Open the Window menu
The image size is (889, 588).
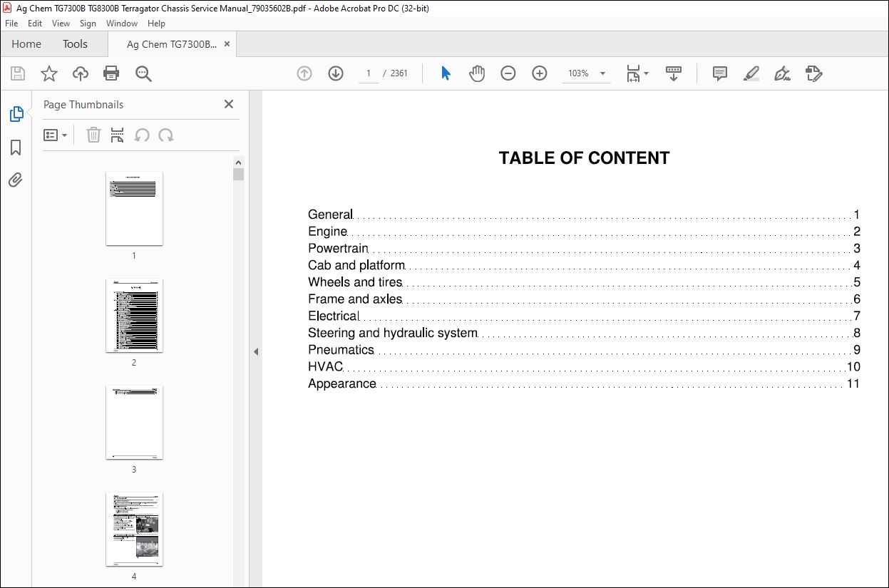pos(122,24)
